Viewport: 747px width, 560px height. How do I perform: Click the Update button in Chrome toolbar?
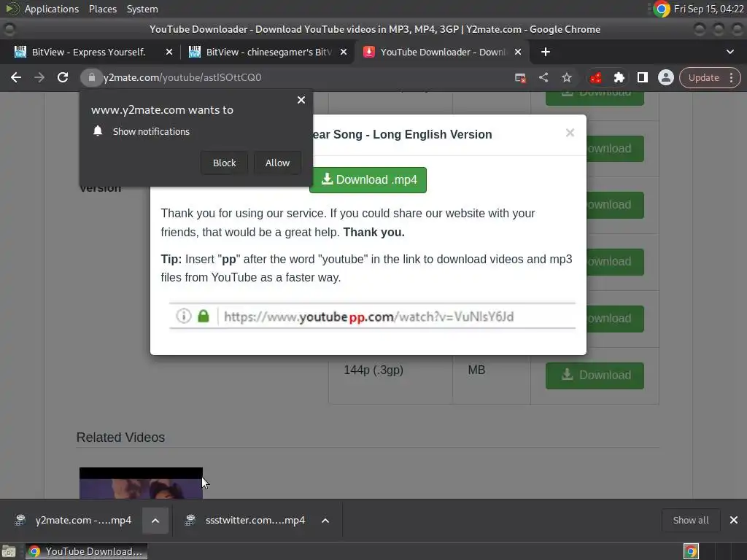pyautogui.click(x=704, y=77)
